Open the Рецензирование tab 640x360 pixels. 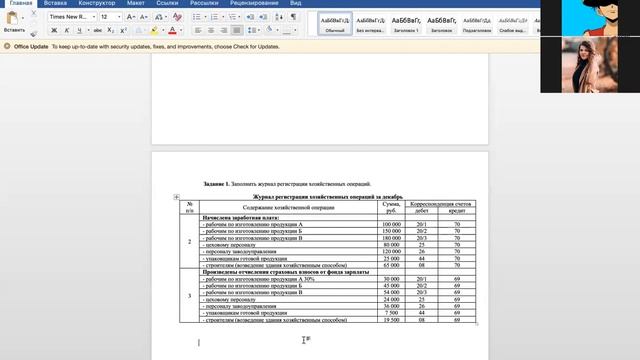(x=254, y=3)
